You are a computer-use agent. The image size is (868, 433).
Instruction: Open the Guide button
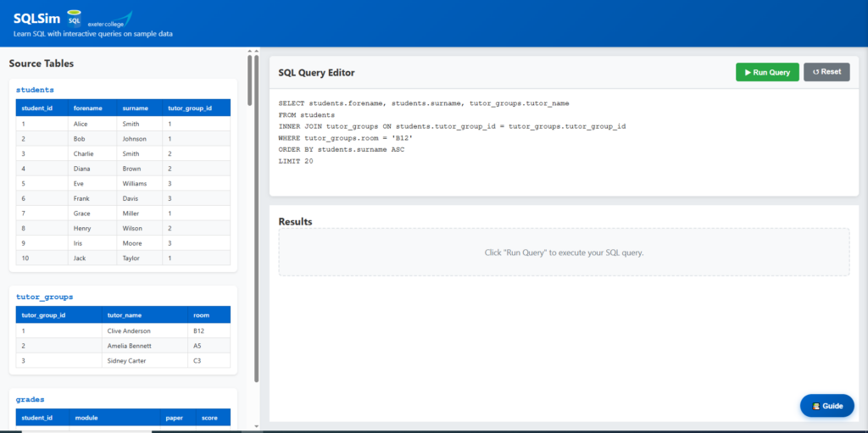pos(827,406)
